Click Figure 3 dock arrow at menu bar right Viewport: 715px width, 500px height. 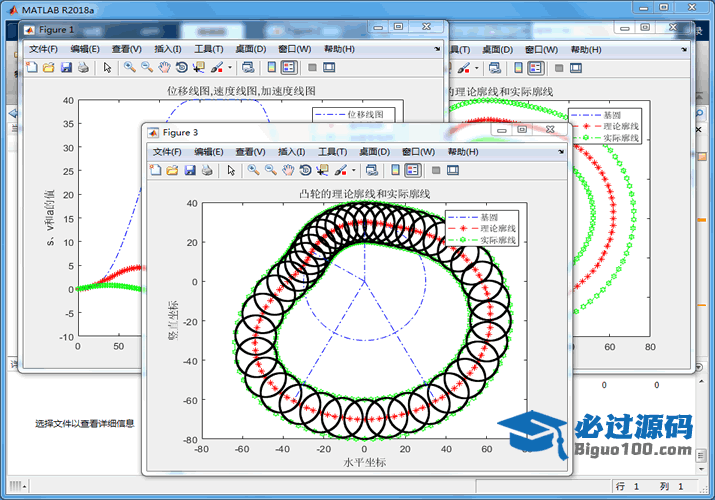(x=561, y=152)
